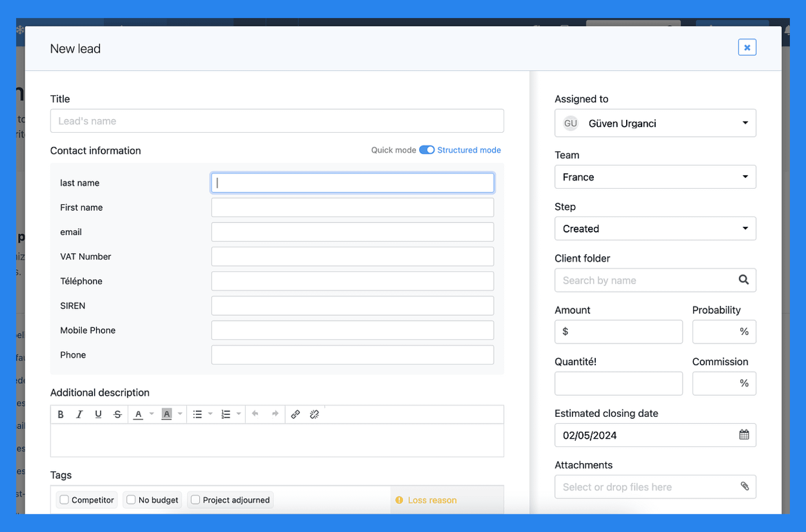The height and width of the screenshot is (532, 806).
Task: Apply italic formatting in description editor
Action: [x=79, y=414]
